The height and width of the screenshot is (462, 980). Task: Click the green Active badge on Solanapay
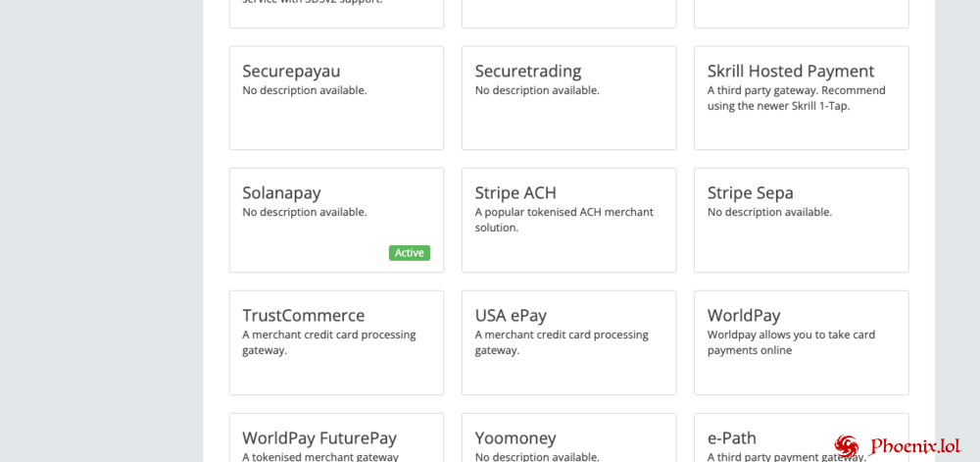409,253
